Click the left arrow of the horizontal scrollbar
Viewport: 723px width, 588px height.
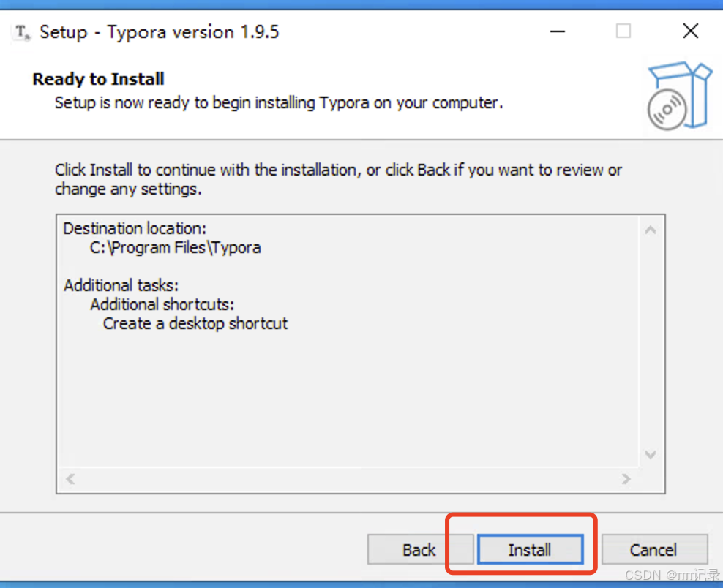tap(70, 479)
